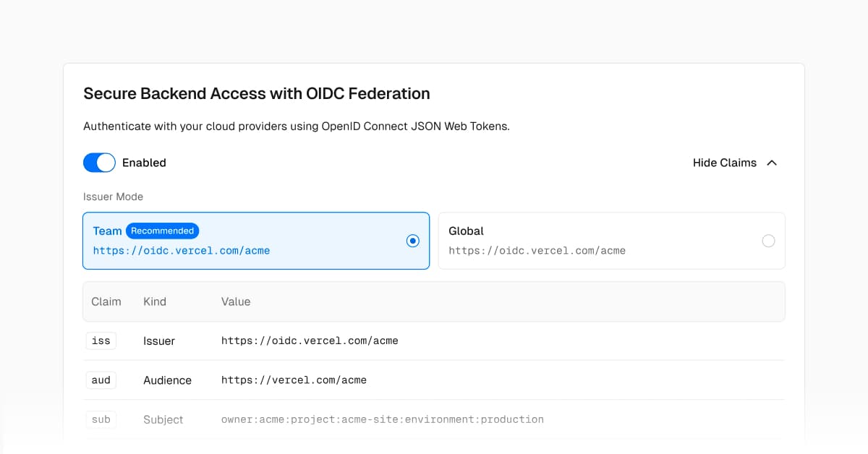Image resolution: width=868 pixels, height=454 pixels.
Task: Click the sub claim badge
Action: 101,419
